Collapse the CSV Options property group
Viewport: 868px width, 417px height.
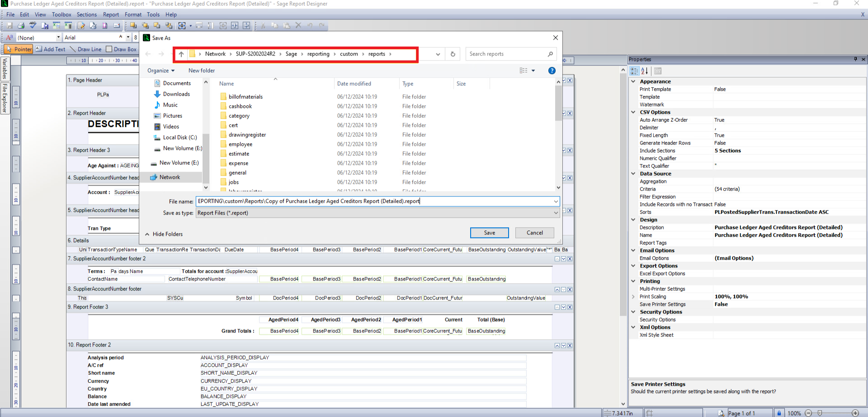pyautogui.click(x=633, y=112)
